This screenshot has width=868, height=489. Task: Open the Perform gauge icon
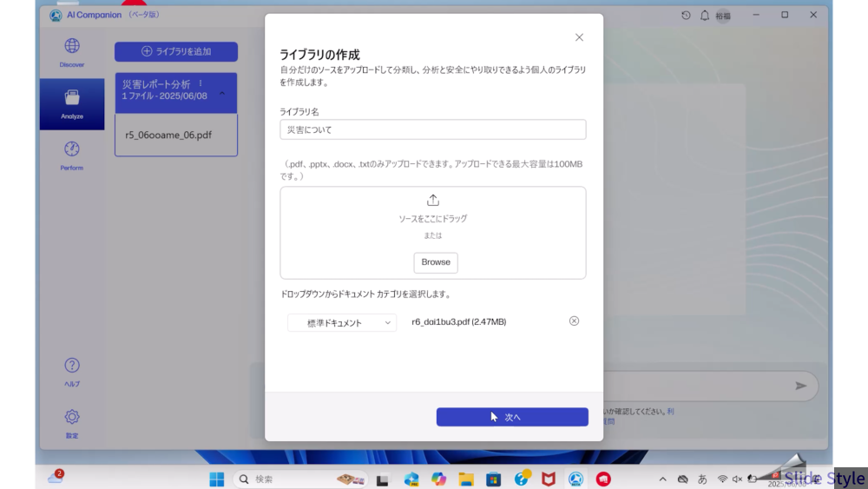click(x=72, y=149)
